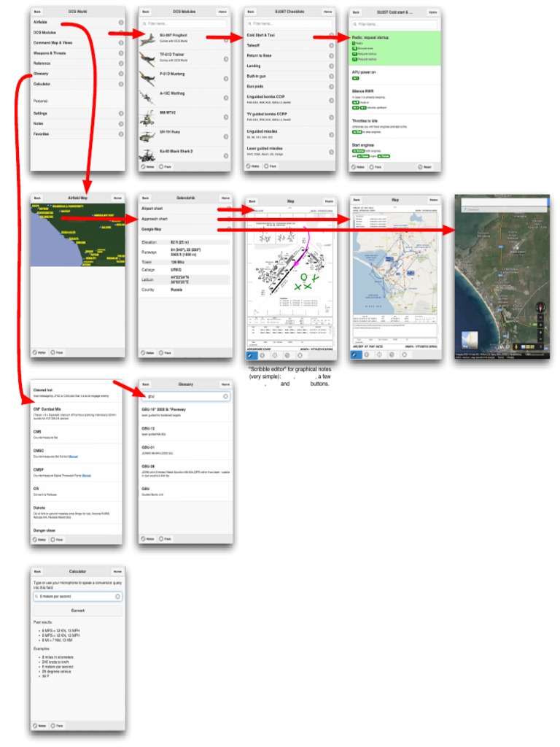Open the Manual link in CMSC entry

[74, 457]
